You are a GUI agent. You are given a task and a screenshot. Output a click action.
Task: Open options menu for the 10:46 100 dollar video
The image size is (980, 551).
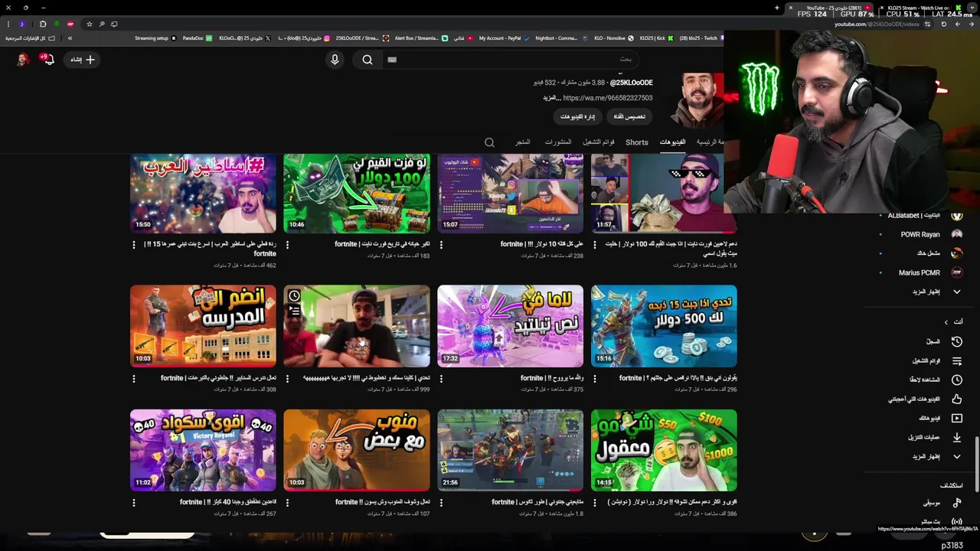(287, 245)
